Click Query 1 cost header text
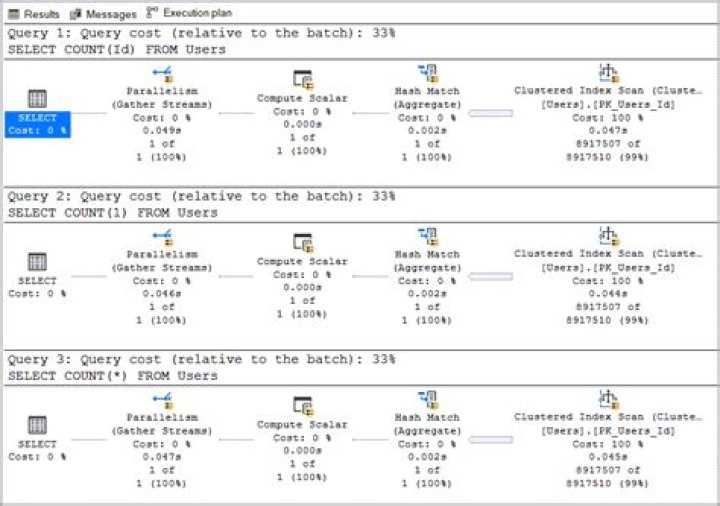 pos(201,33)
